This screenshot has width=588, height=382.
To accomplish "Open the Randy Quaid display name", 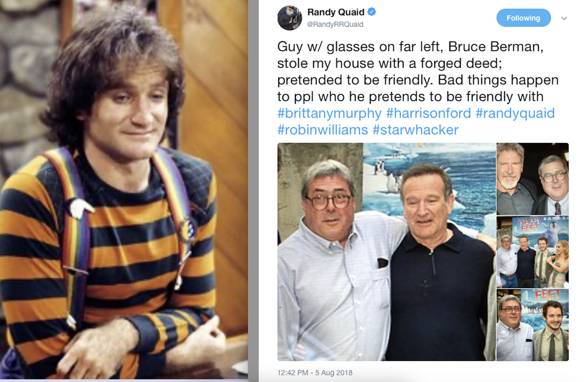I will (336, 12).
